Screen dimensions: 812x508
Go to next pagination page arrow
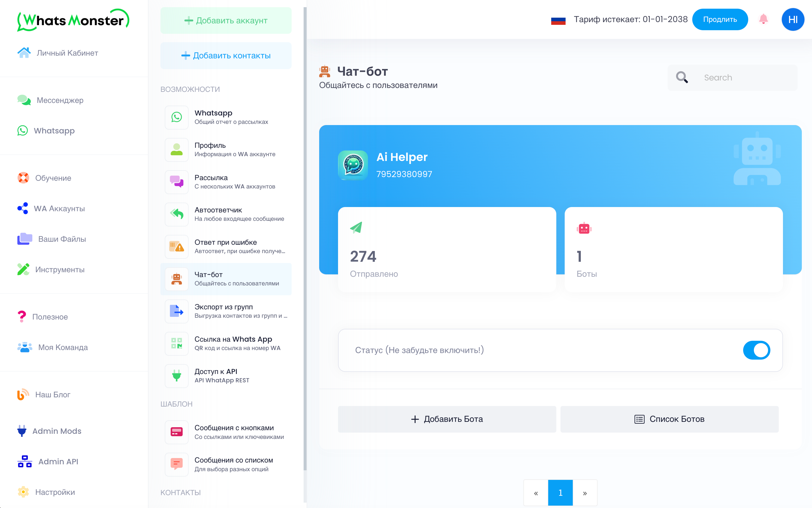585,493
